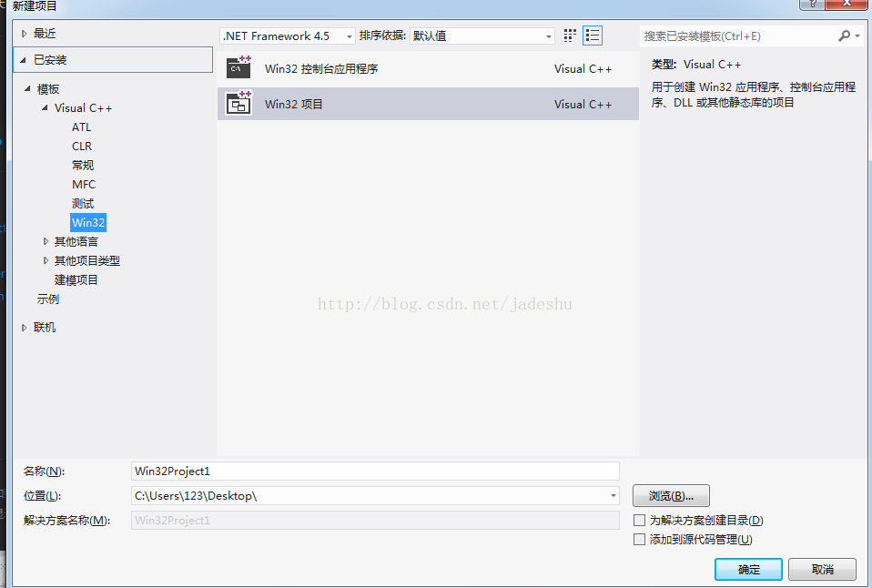Select CLR in template tree

point(82,147)
